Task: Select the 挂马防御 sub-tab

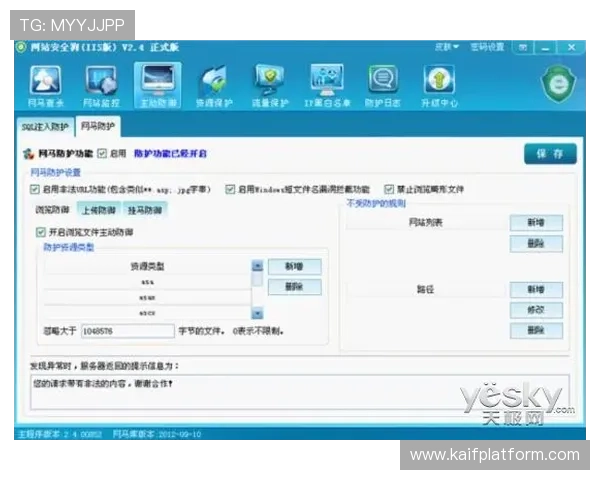Action: [145, 210]
